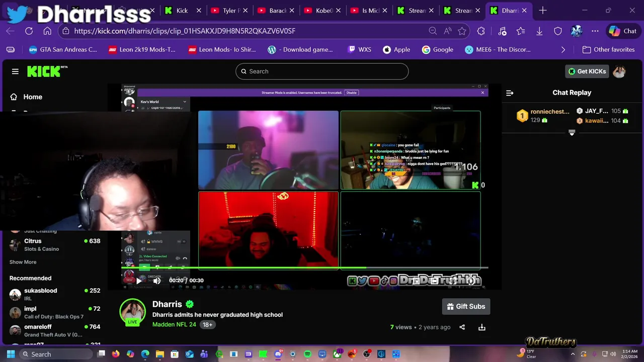Open page zoom magnifier icon
Viewport: 644px width, 362px height.
pyautogui.click(x=433, y=31)
